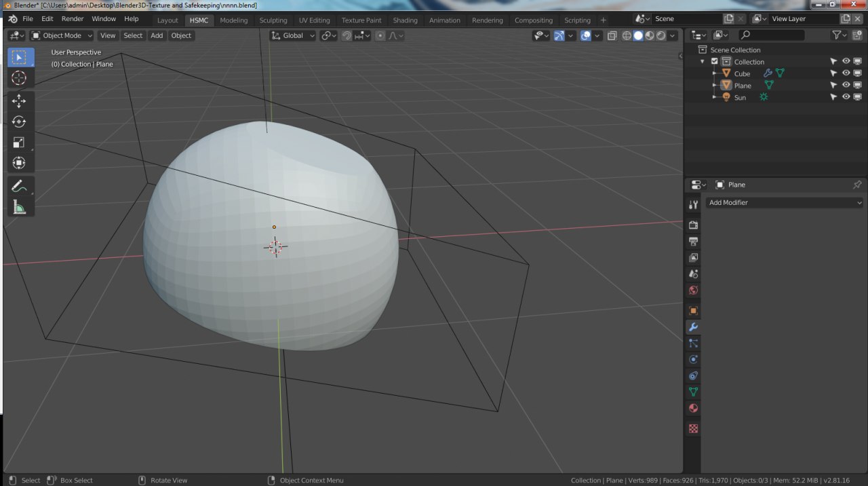Open the Physics properties tab
868x486 pixels.
point(693,359)
